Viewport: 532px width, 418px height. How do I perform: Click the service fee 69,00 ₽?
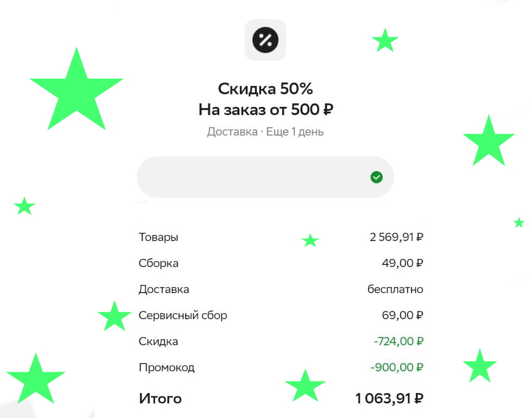pos(402,315)
